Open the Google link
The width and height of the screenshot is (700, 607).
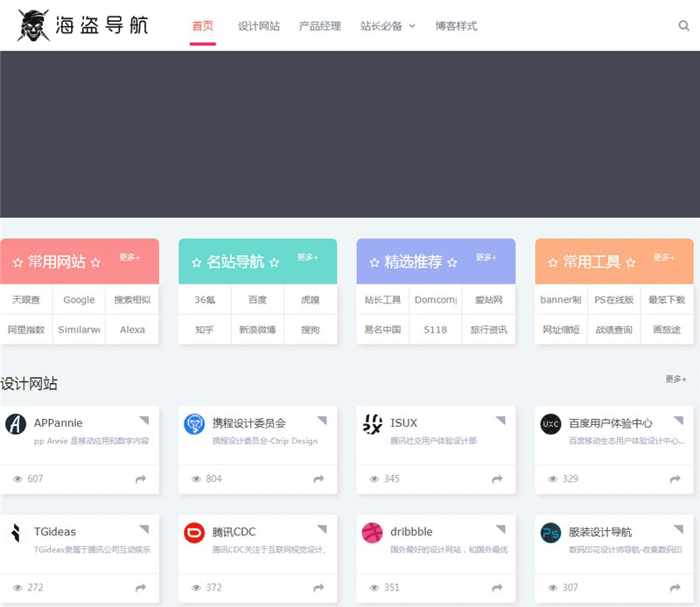click(x=79, y=299)
